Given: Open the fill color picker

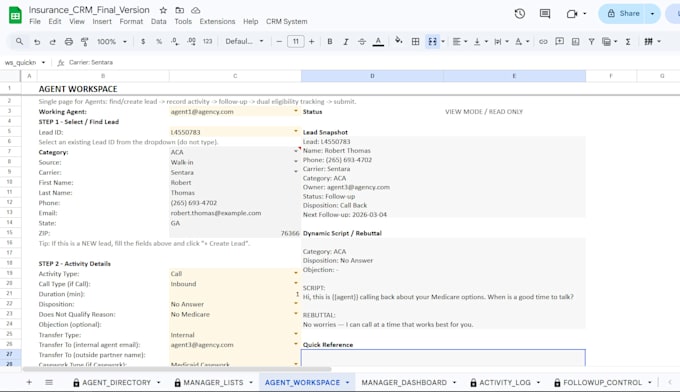Looking at the screenshot, I should coord(399,41).
